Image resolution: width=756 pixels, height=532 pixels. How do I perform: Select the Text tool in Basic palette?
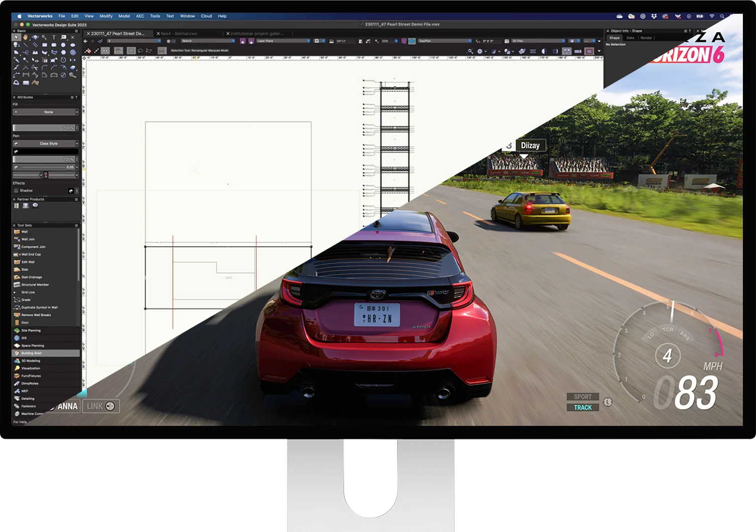click(x=54, y=37)
